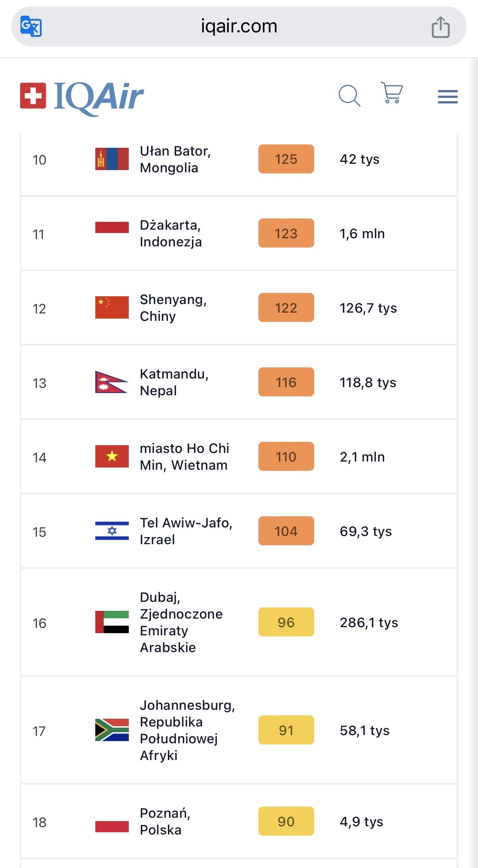
Task: Open Dżakarta, Indonezja city link
Action: click(171, 233)
